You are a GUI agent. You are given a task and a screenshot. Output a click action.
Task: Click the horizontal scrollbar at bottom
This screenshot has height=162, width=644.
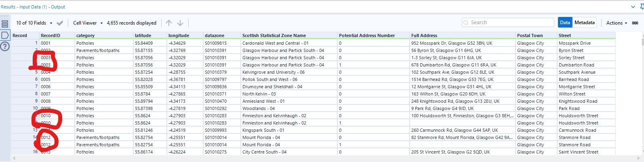[323, 158]
